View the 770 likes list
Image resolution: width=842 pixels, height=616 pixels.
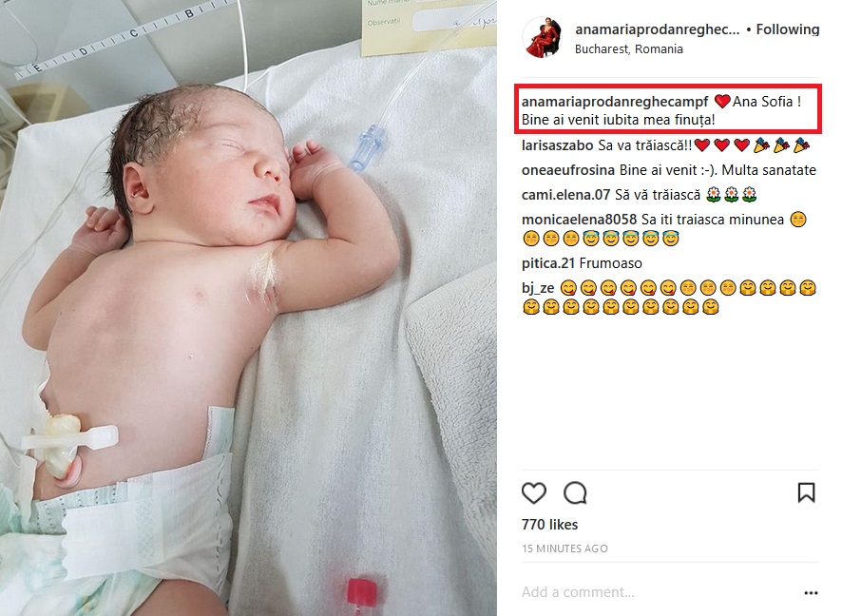[550, 524]
